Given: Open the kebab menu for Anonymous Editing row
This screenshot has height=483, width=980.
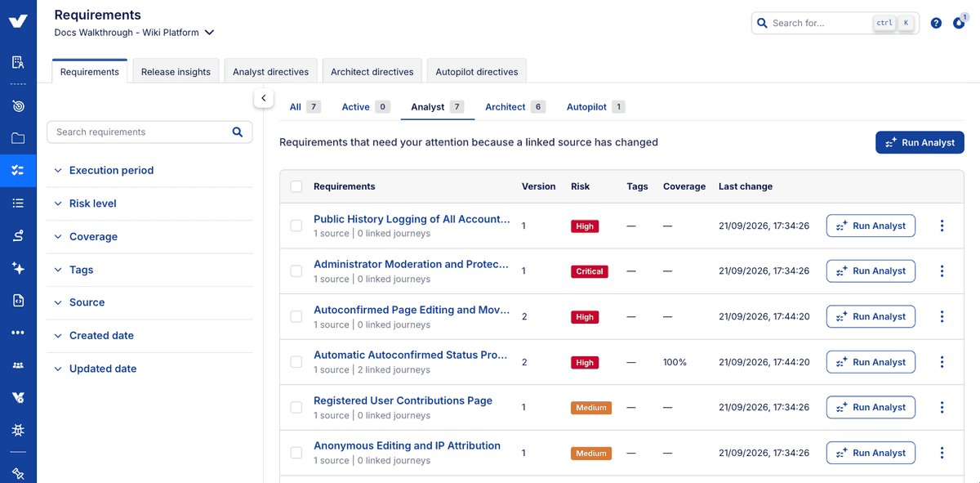Looking at the screenshot, I should tap(942, 453).
